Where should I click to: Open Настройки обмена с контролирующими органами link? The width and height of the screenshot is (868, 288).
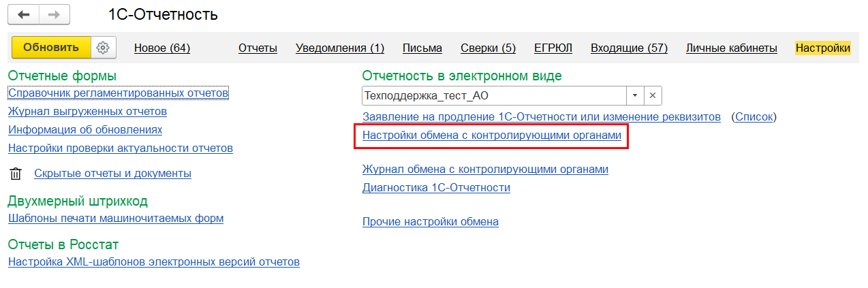coord(492,135)
